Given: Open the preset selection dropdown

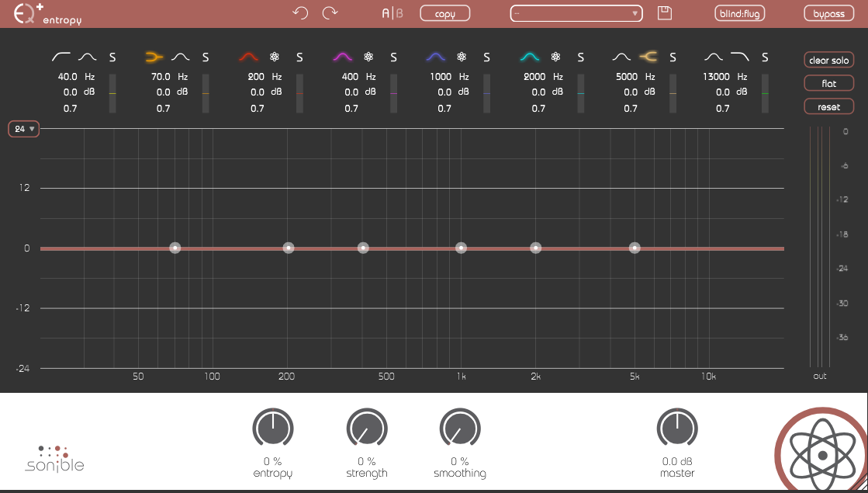Looking at the screenshot, I should coord(576,13).
